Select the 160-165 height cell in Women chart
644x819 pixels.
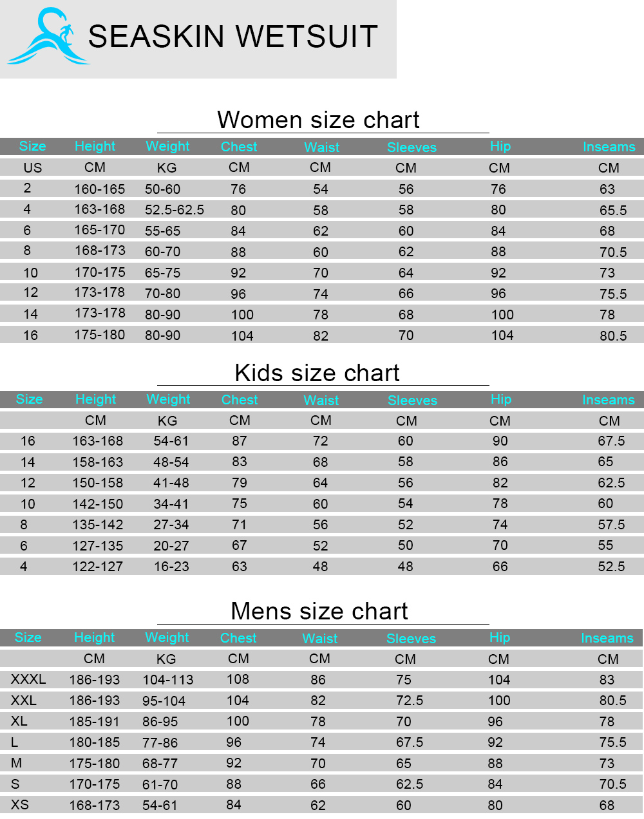99,189
